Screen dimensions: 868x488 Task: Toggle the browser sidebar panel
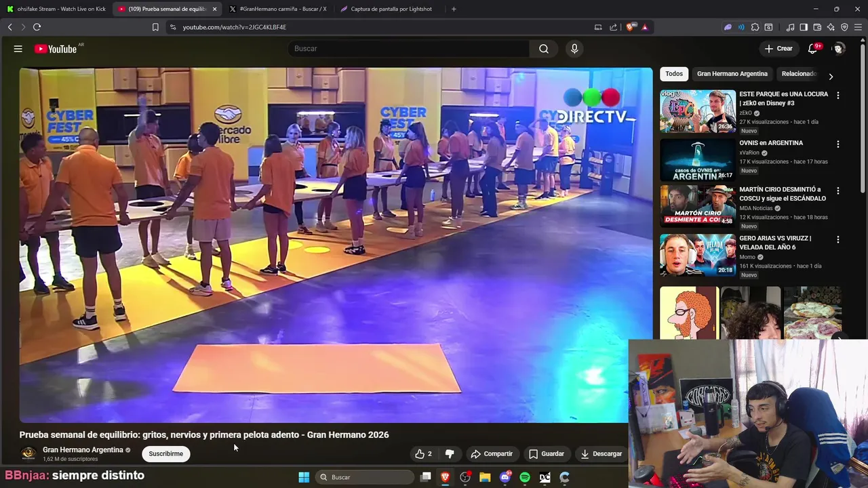[x=804, y=27]
